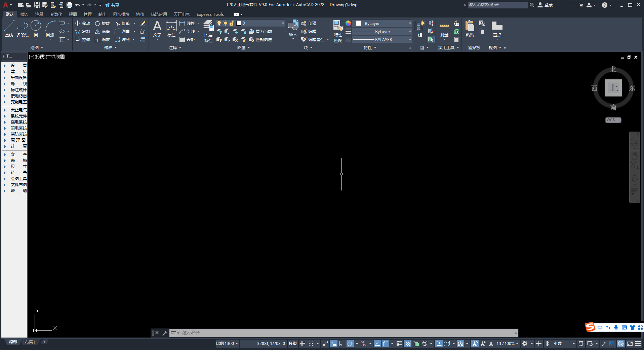Toggle grid display in the status bar
This screenshot has height=350, width=644.
302,344
